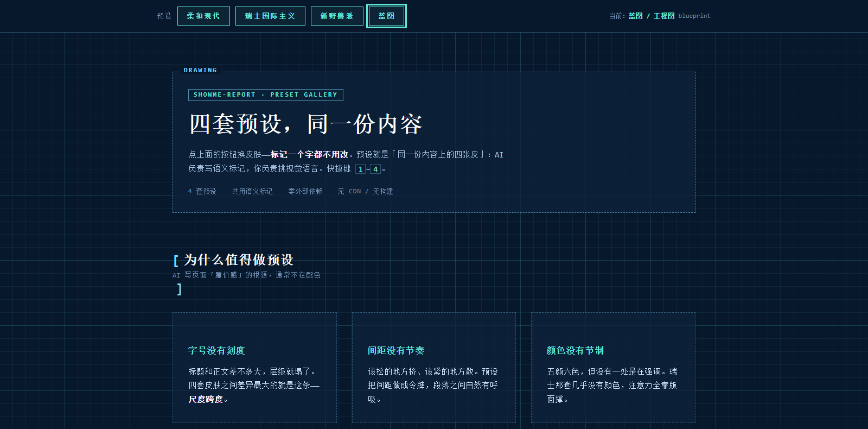Click the 无 CDN / 无构建 meta label
Image resolution: width=868 pixels, height=429 pixels.
365,191
